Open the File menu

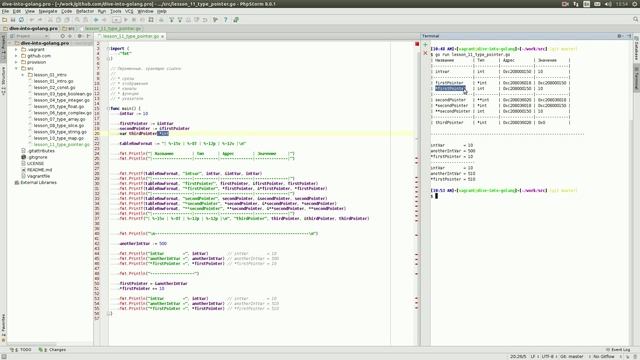click(5, 11)
